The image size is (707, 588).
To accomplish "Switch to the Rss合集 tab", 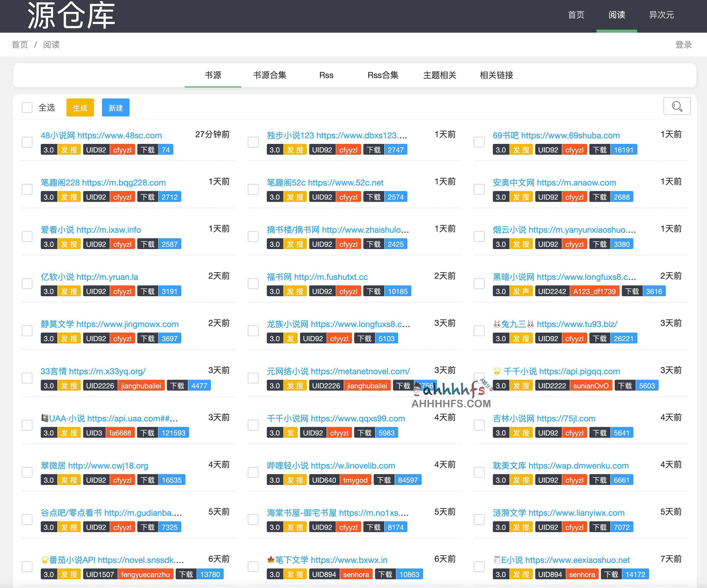I will (383, 75).
